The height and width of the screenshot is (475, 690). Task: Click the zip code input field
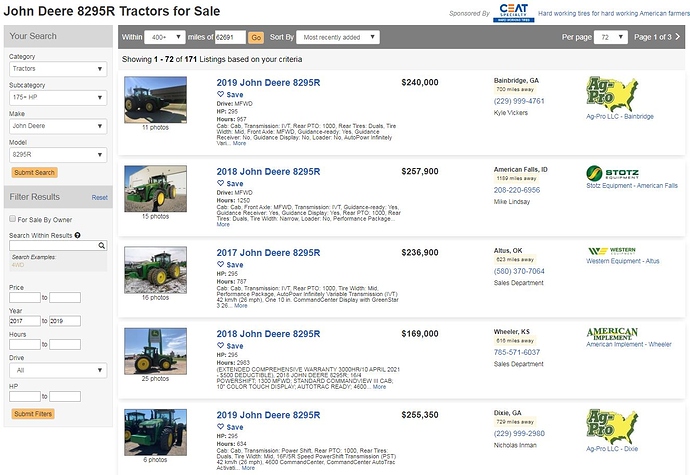click(230, 37)
